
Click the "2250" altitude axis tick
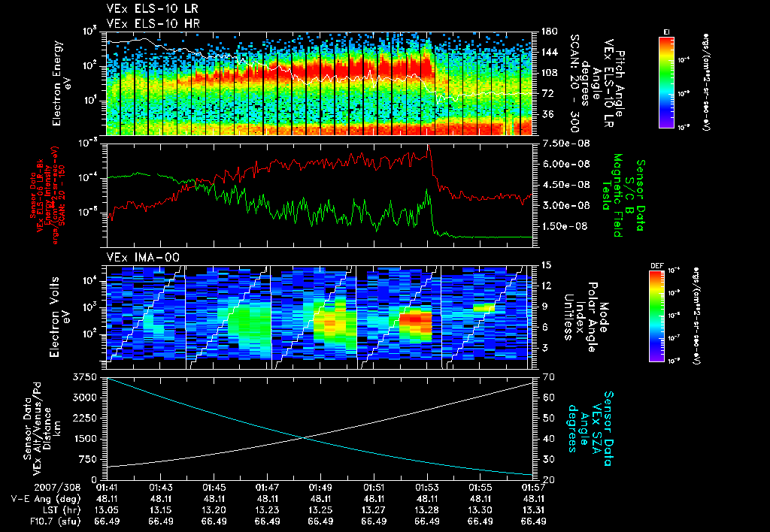point(85,418)
